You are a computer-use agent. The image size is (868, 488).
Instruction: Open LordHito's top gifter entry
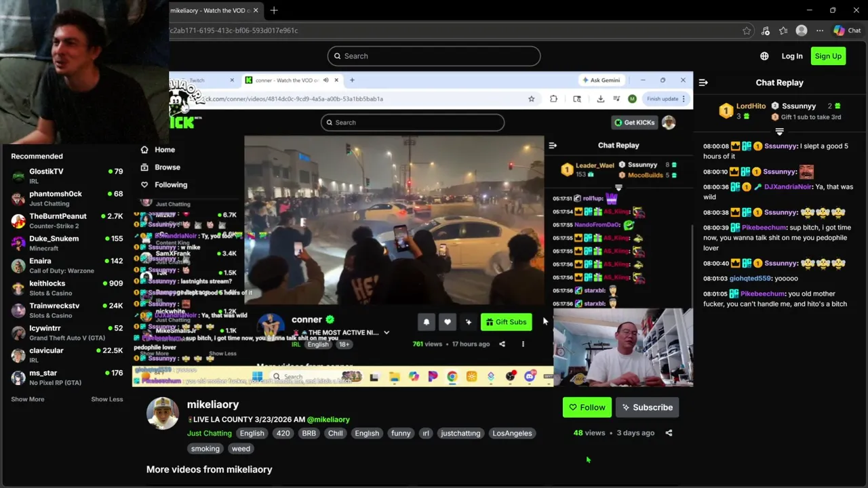pyautogui.click(x=743, y=110)
